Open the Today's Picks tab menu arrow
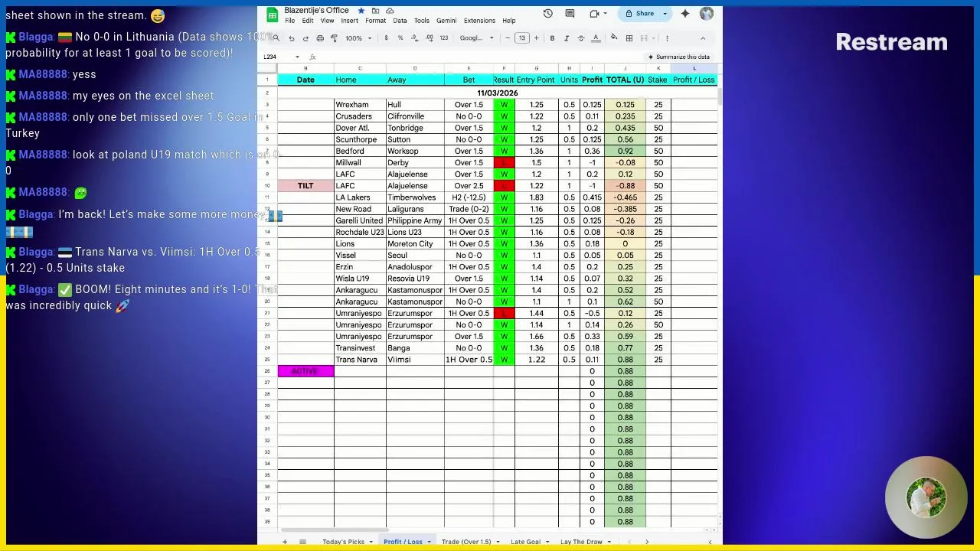Viewport: 980px width, 551px height. point(371,542)
